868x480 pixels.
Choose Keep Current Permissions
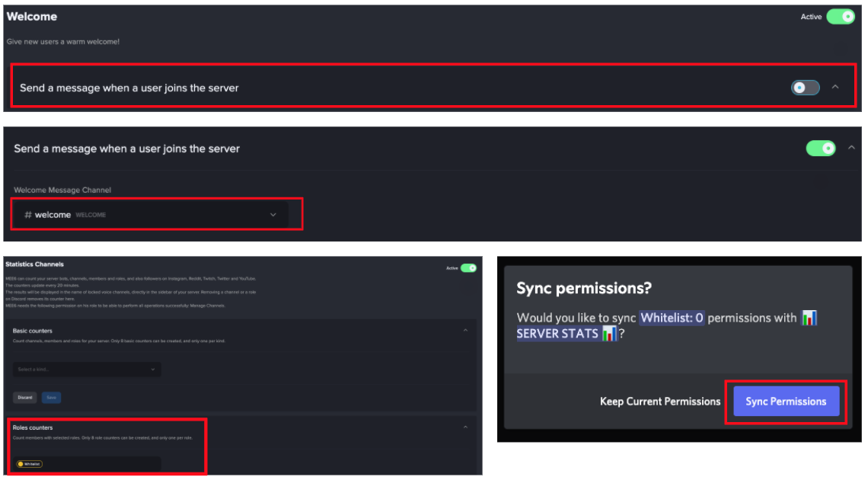coord(659,402)
